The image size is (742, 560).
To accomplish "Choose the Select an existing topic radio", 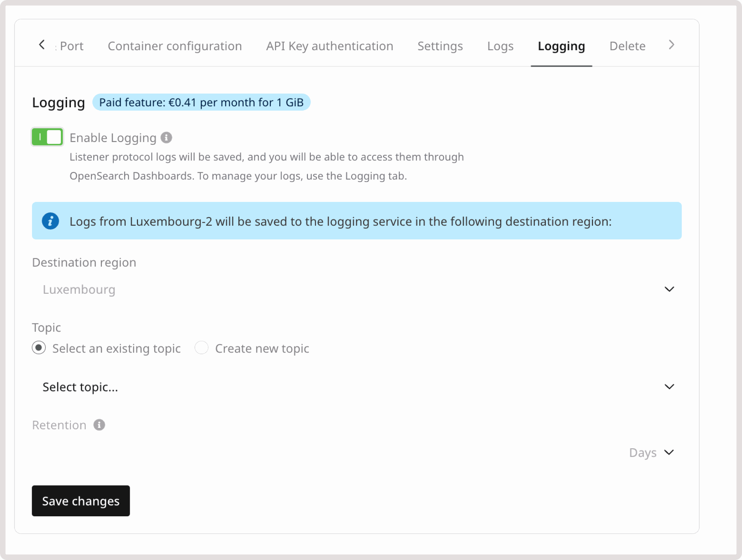I will 39,347.
